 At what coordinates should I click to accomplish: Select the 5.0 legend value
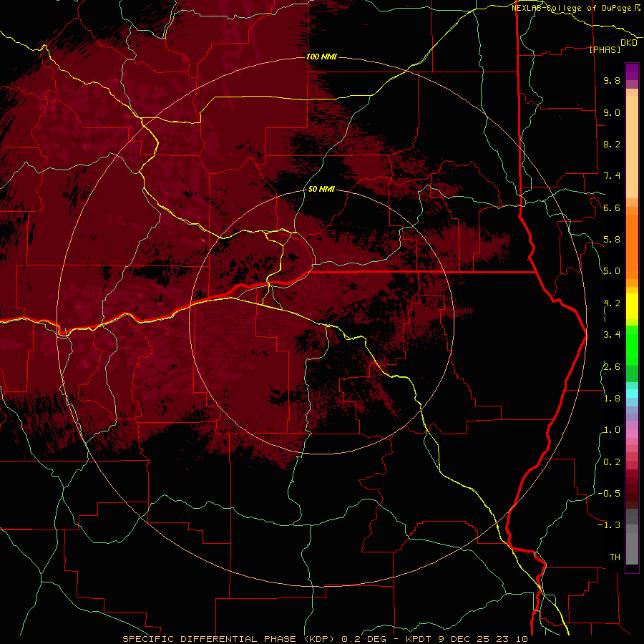tap(612, 271)
